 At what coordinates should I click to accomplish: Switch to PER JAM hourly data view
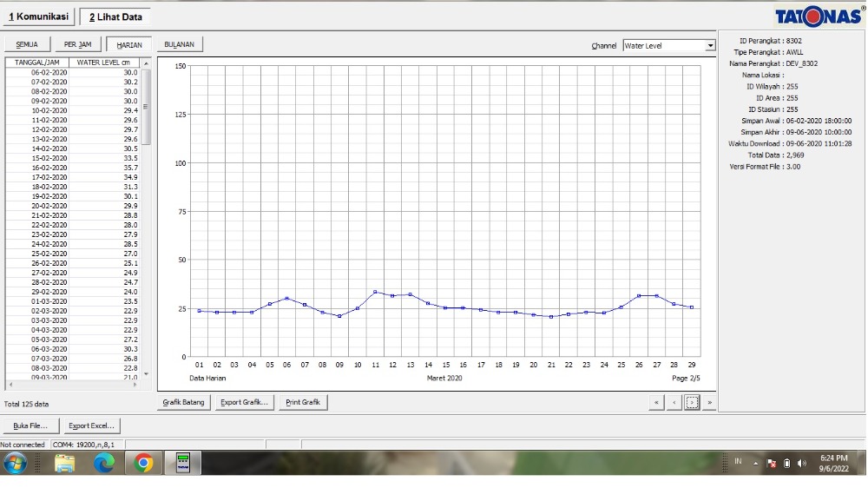click(x=77, y=45)
